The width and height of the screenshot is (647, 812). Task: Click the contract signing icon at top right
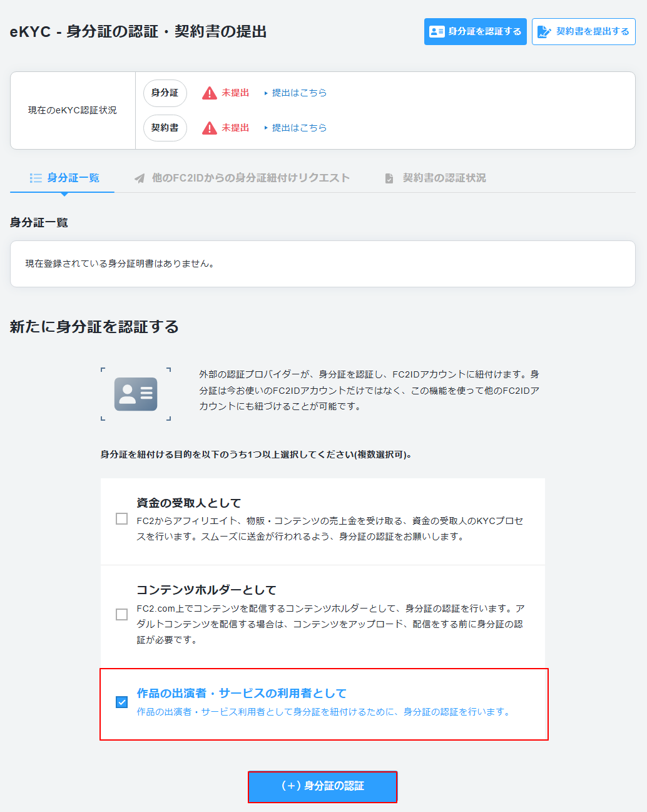click(544, 31)
